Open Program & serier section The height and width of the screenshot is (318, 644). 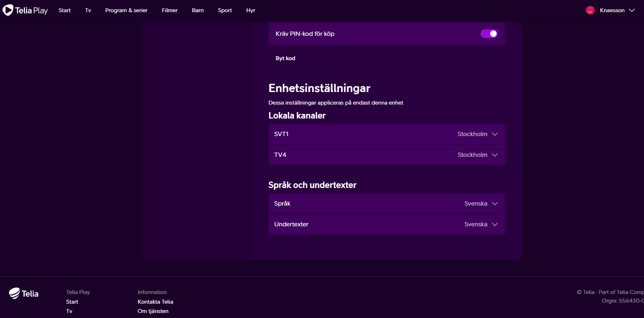(x=126, y=10)
